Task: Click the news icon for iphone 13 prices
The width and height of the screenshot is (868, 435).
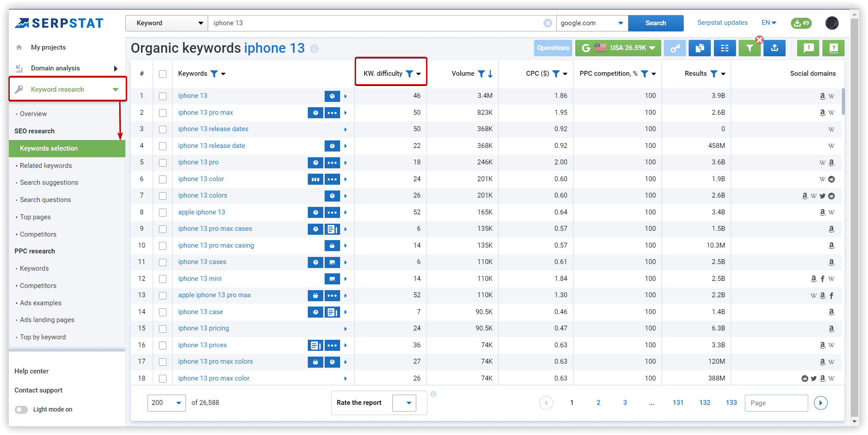Action: (x=315, y=346)
